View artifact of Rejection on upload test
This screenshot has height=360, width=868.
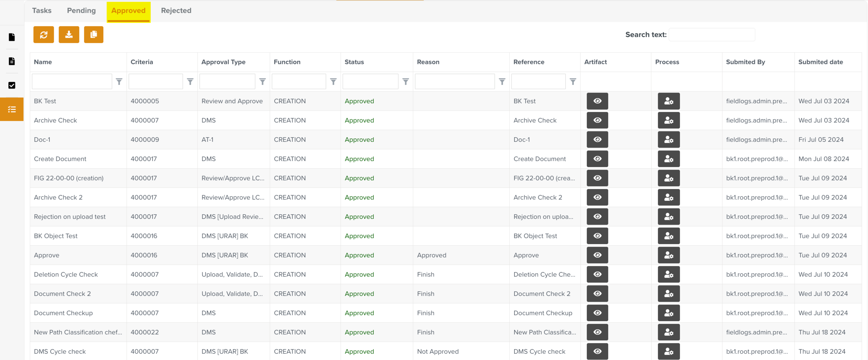click(597, 216)
